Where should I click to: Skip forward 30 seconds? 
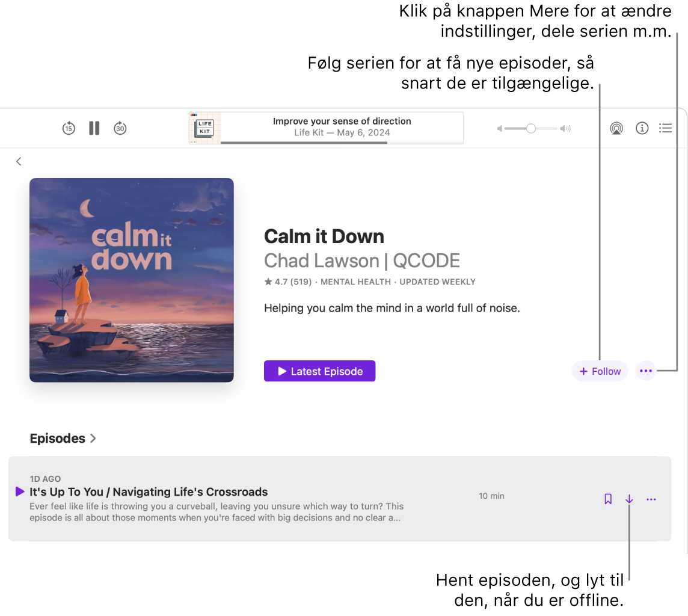click(120, 128)
